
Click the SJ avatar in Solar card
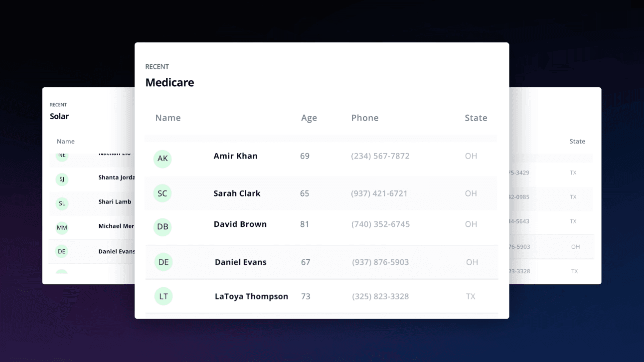point(62,179)
